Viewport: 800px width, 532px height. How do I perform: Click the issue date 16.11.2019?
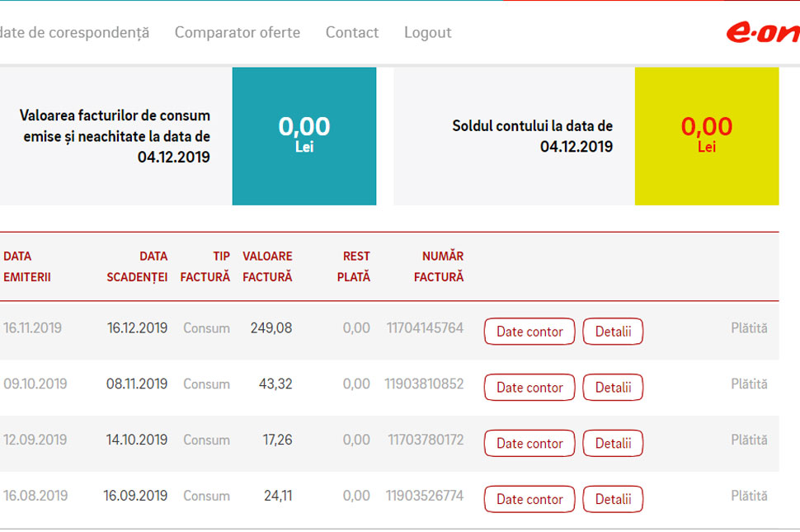point(33,328)
